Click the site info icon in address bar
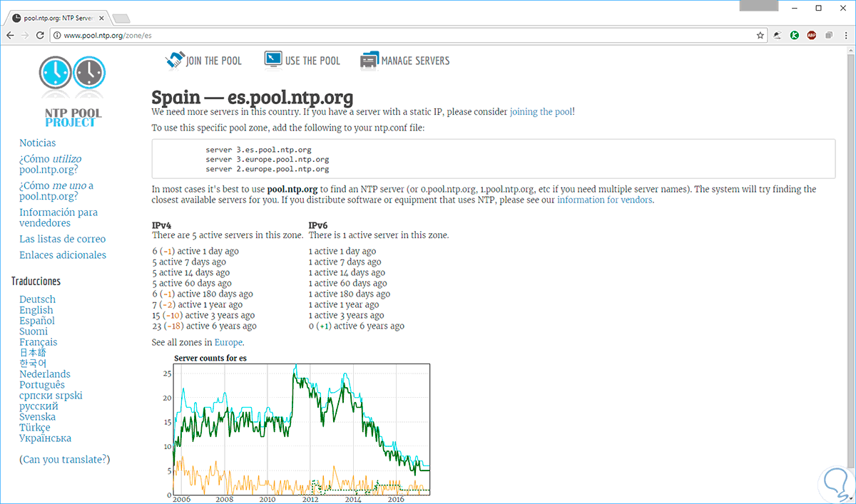856x504 pixels. [56, 34]
